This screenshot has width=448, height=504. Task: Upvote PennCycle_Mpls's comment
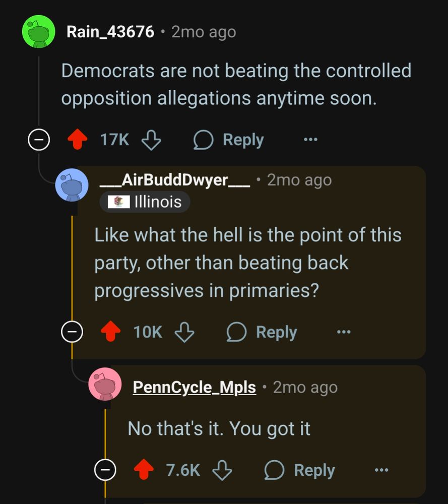coord(144,470)
